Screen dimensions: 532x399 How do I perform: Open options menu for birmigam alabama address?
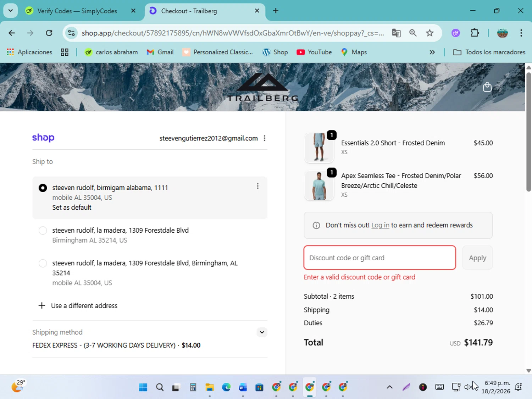pyautogui.click(x=258, y=186)
